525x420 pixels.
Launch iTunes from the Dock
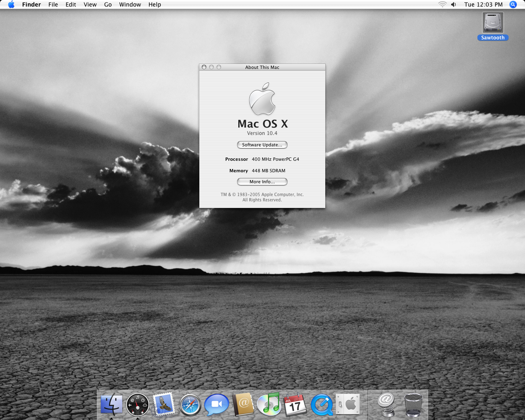click(269, 404)
